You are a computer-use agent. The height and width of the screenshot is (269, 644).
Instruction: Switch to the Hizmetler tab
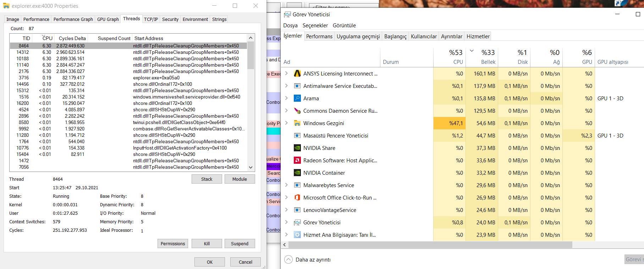[478, 37]
